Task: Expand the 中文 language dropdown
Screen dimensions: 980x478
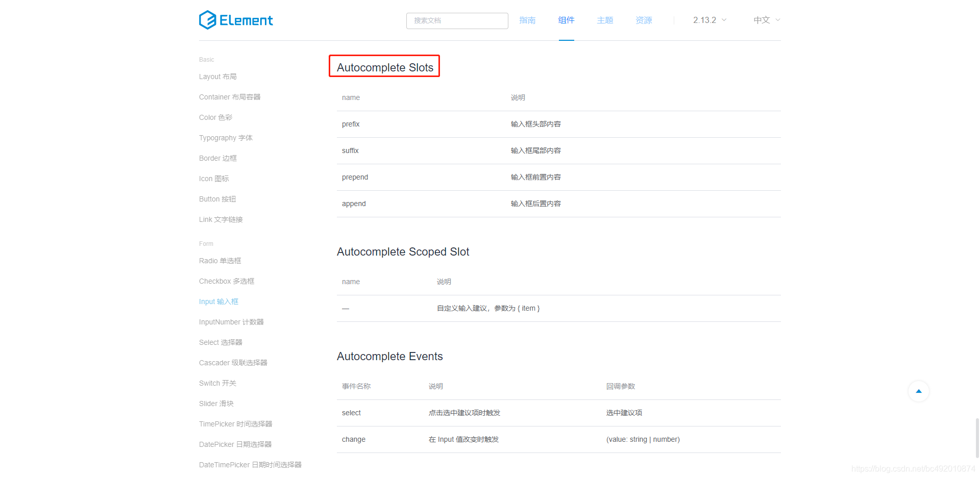Action: point(767,20)
